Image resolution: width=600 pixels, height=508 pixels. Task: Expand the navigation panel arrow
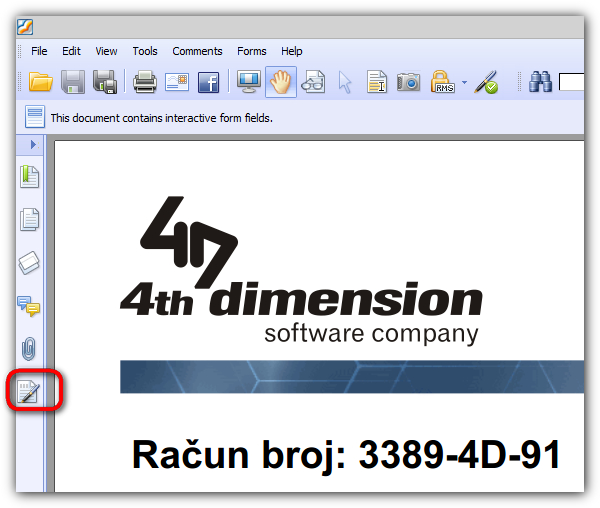coord(34,145)
